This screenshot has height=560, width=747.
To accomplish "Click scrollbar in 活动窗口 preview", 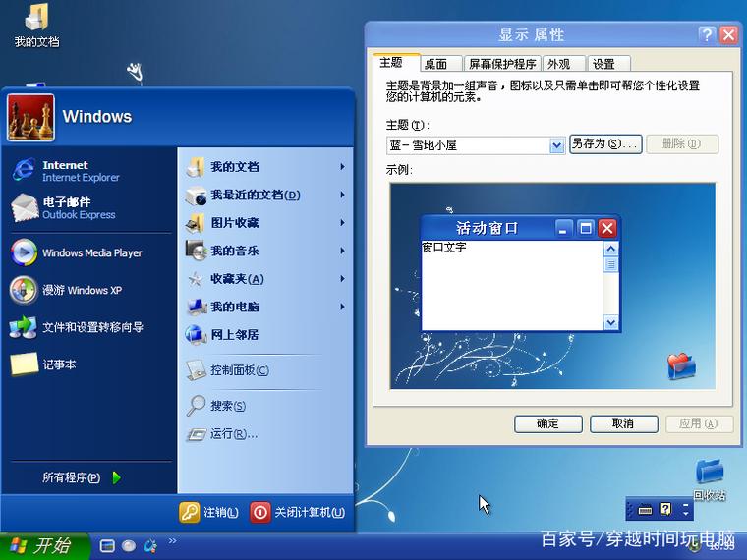I will 610,285.
